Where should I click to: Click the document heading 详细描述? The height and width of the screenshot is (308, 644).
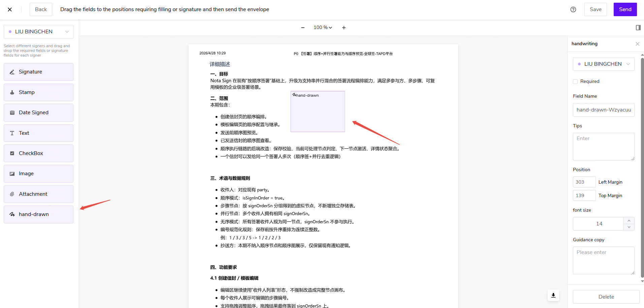[x=220, y=64]
